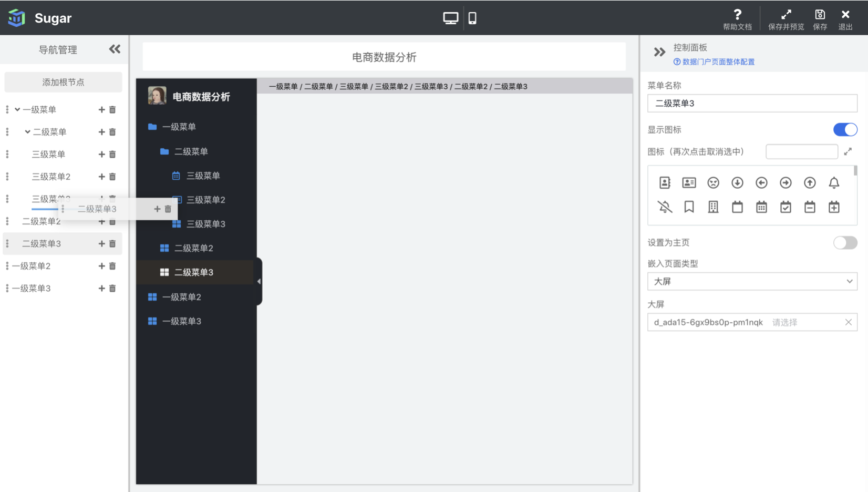
Task: Choose the bookmark icon
Action: pos(689,207)
